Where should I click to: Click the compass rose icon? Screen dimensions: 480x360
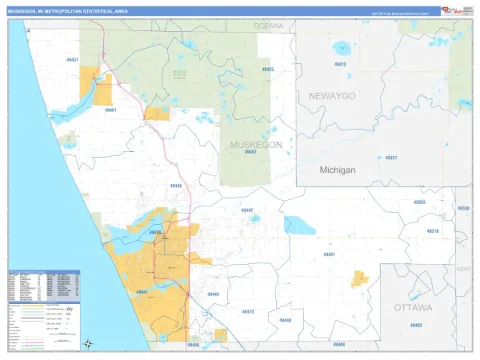pyautogui.click(x=88, y=344)
